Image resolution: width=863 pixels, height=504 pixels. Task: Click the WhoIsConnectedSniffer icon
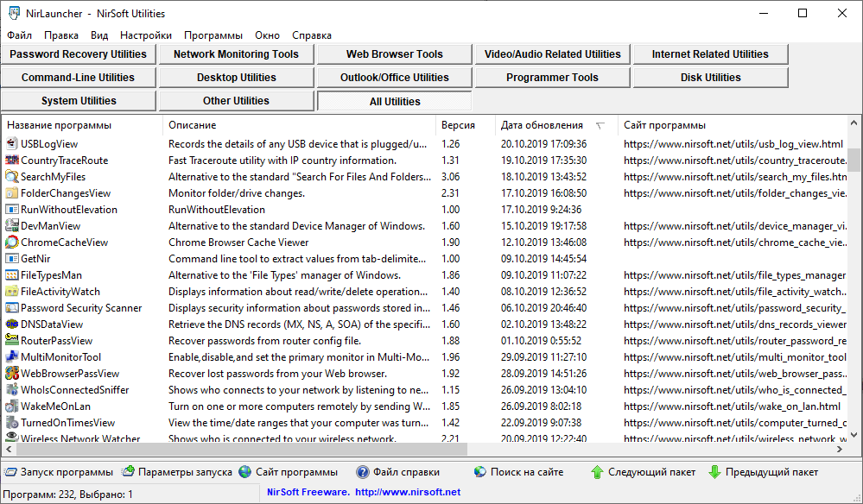tap(11, 390)
